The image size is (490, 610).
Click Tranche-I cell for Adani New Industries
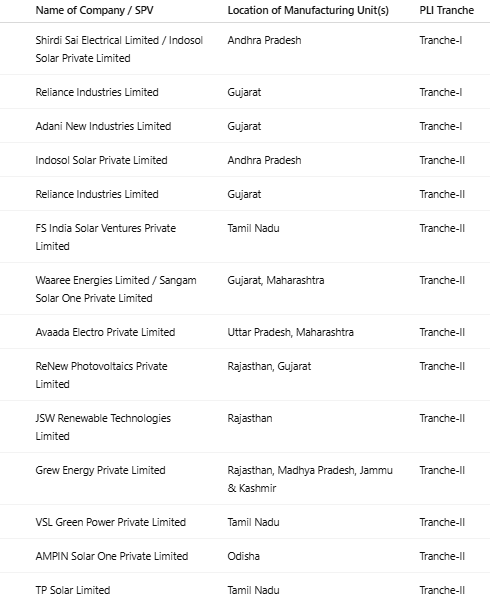pos(441,126)
